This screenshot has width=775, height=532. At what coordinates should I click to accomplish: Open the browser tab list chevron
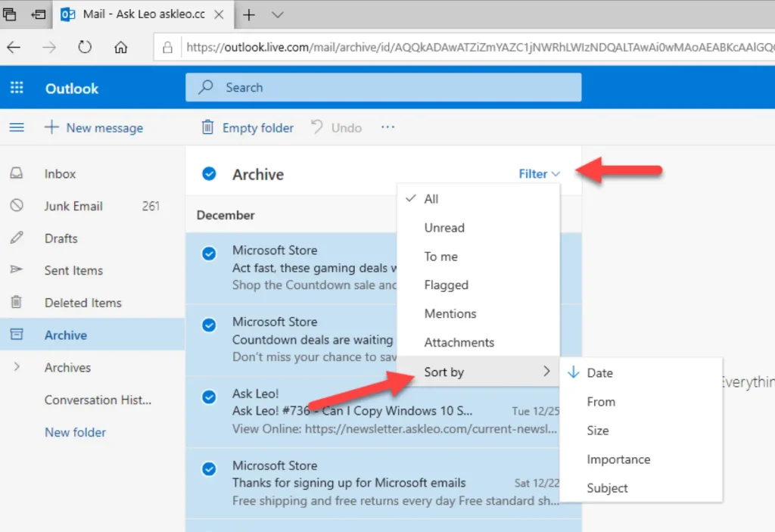tap(276, 14)
